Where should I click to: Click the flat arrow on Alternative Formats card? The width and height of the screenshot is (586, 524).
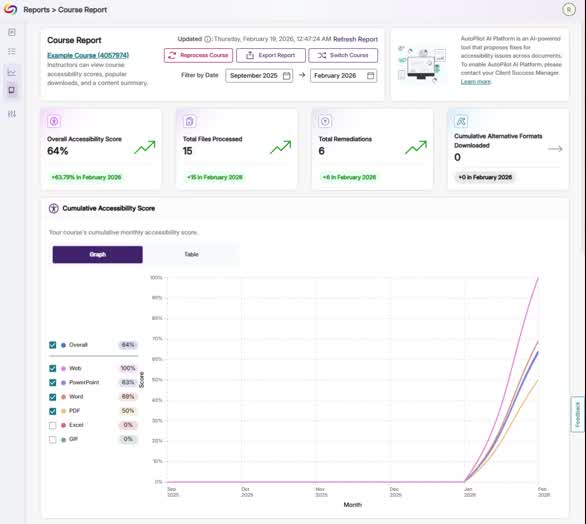555,149
